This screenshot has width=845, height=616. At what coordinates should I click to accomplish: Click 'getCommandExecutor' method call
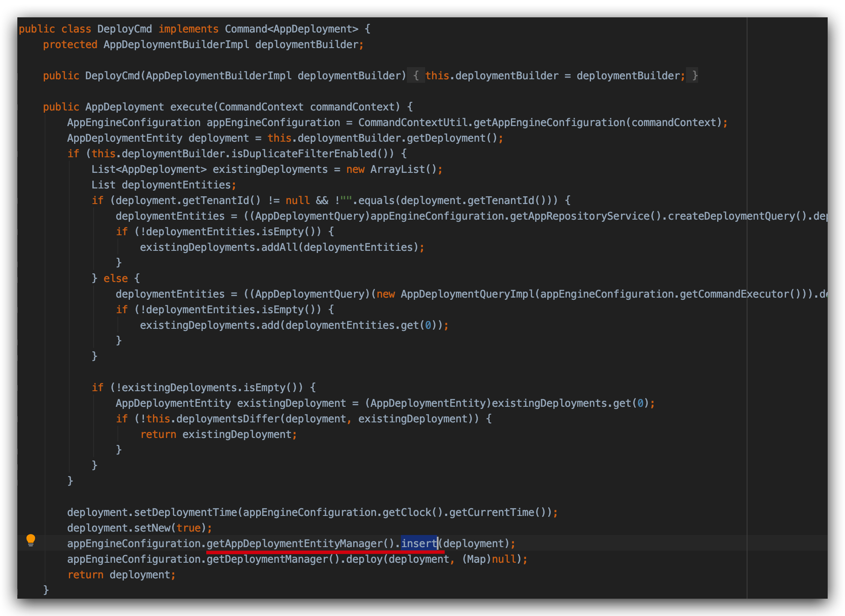[734, 294]
